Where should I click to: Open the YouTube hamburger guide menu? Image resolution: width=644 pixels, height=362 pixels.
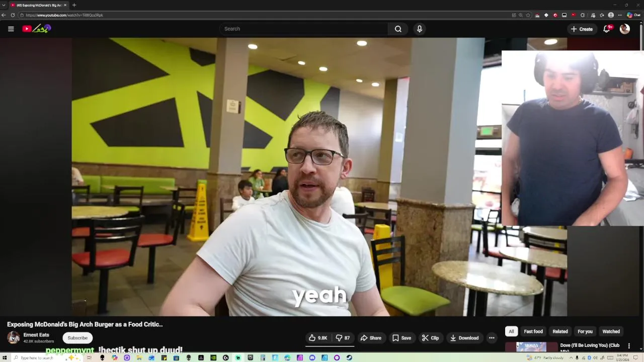[x=11, y=29]
